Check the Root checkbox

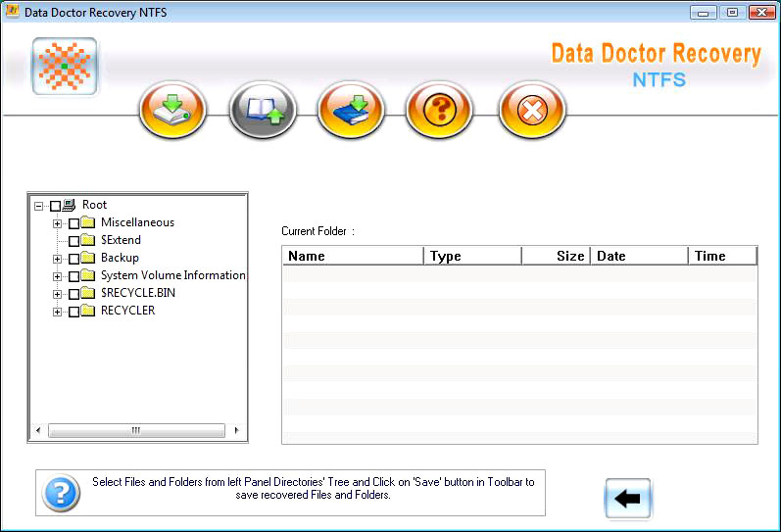pyautogui.click(x=55, y=206)
